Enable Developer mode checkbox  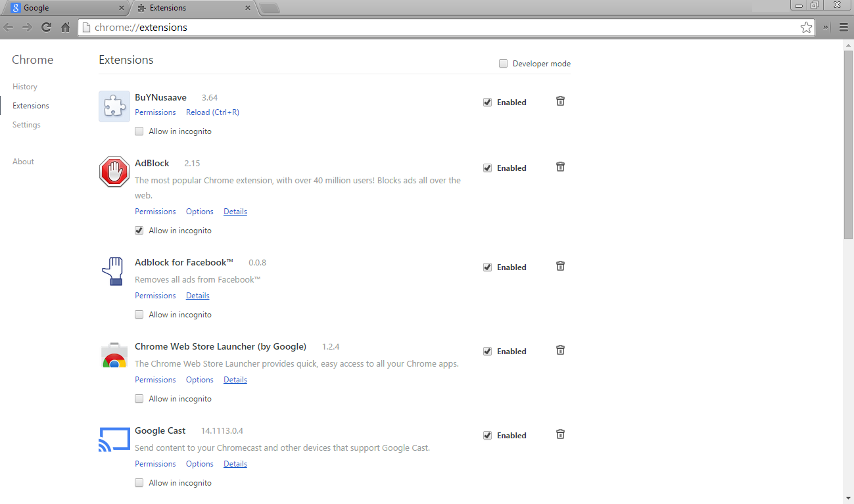tap(504, 64)
